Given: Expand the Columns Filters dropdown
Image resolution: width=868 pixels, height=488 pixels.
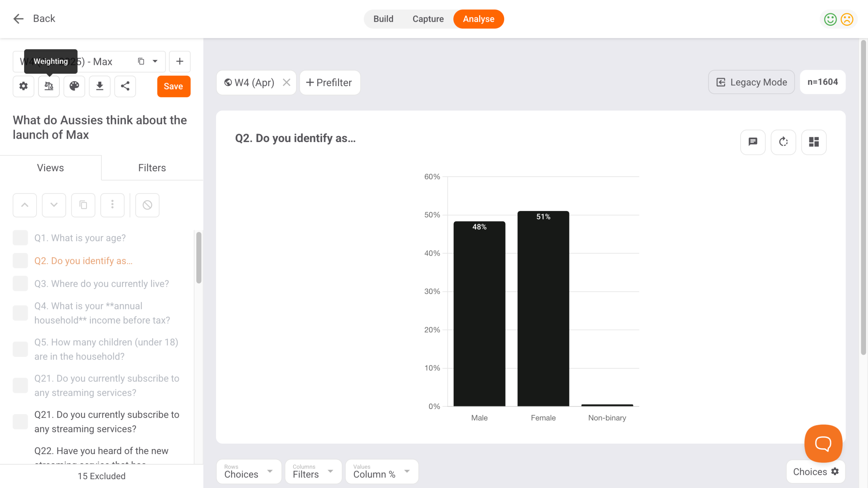Looking at the screenshot, I should [313, 471].
